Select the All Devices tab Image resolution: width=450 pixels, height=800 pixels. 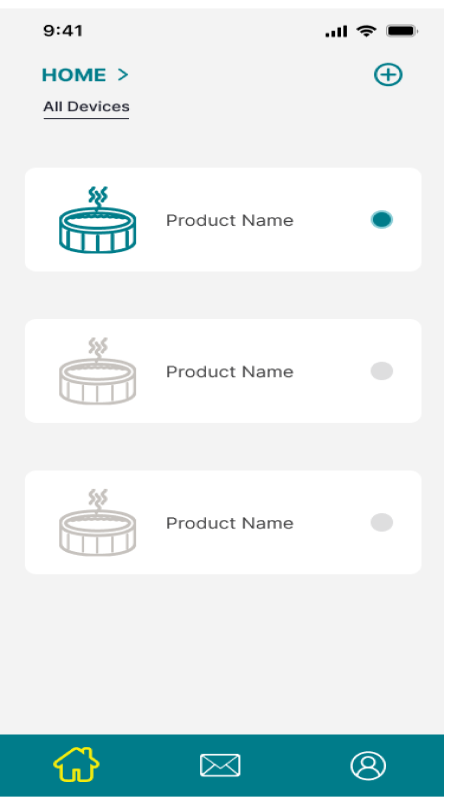coord(86,107)
